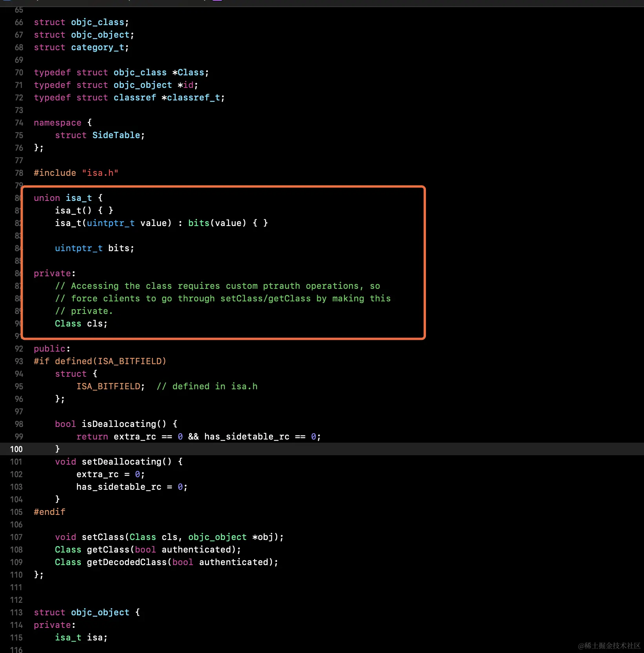This screenshot has width=644, height=653.
Task: Click typedef line defining *id
Action: pos(116,85)
